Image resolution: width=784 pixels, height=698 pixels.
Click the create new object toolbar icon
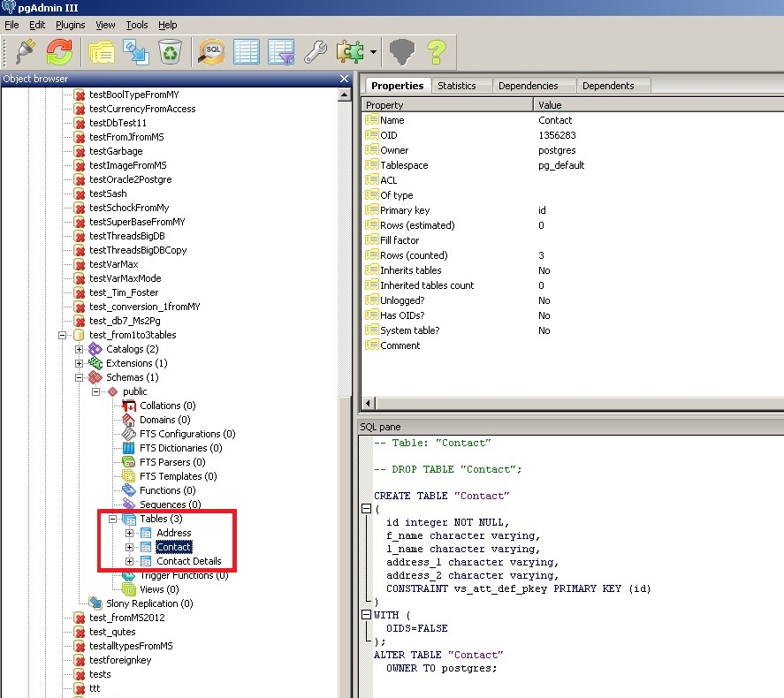[x=136, y=51]
